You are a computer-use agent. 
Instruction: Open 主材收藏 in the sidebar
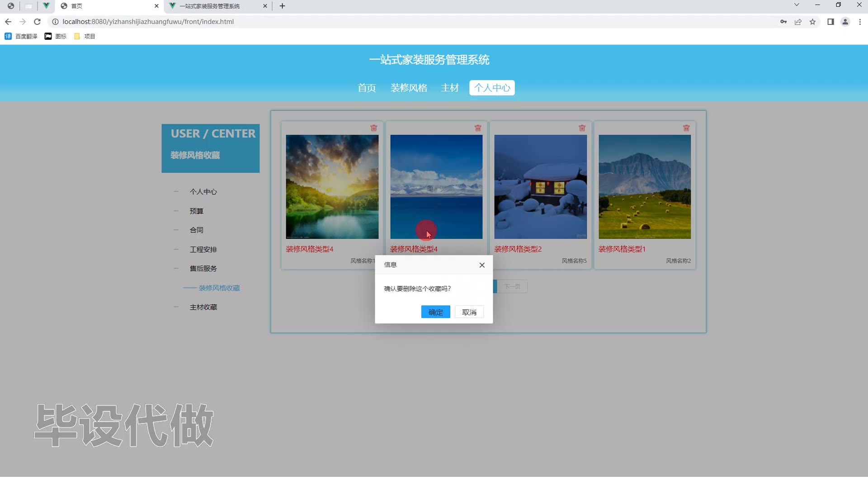(203, 307)
